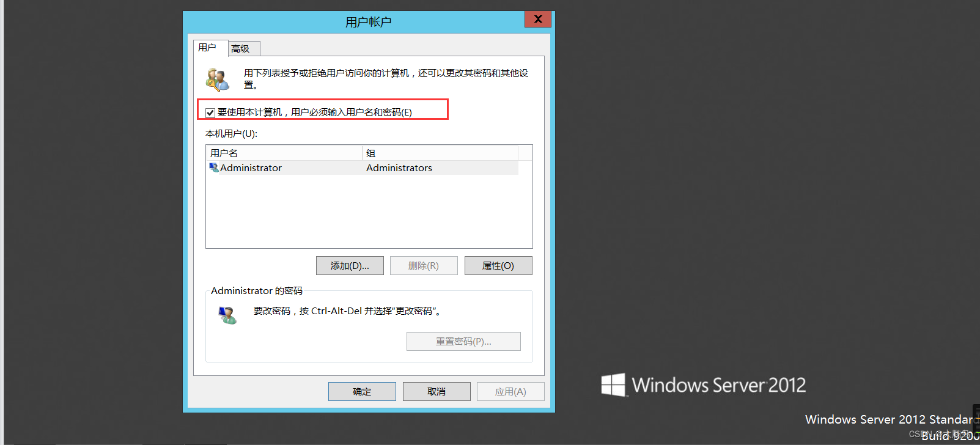This screenshot has width=980, height=445.
Task: Click the 删除(R) button
Action: coord(424,266)
